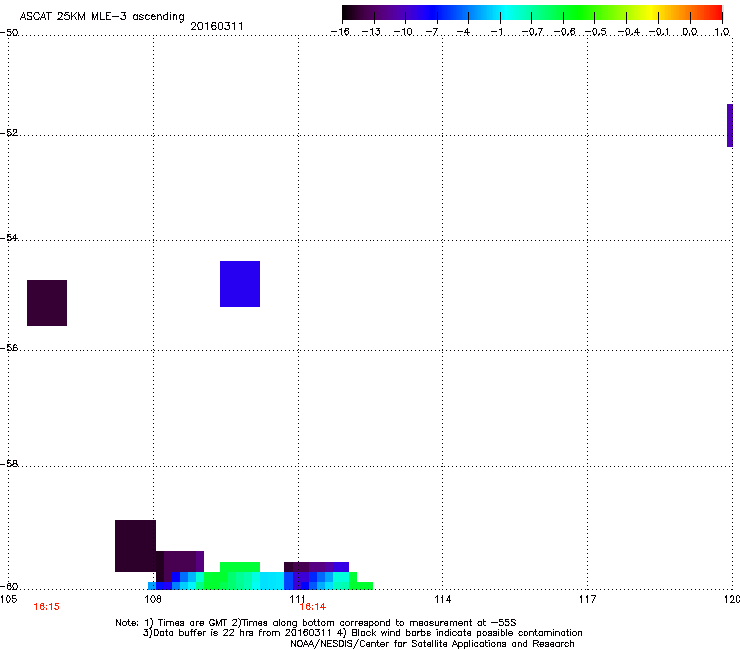Click the purple strip at the right edge
The image size is (740, 650).
[x=730, y=126]
